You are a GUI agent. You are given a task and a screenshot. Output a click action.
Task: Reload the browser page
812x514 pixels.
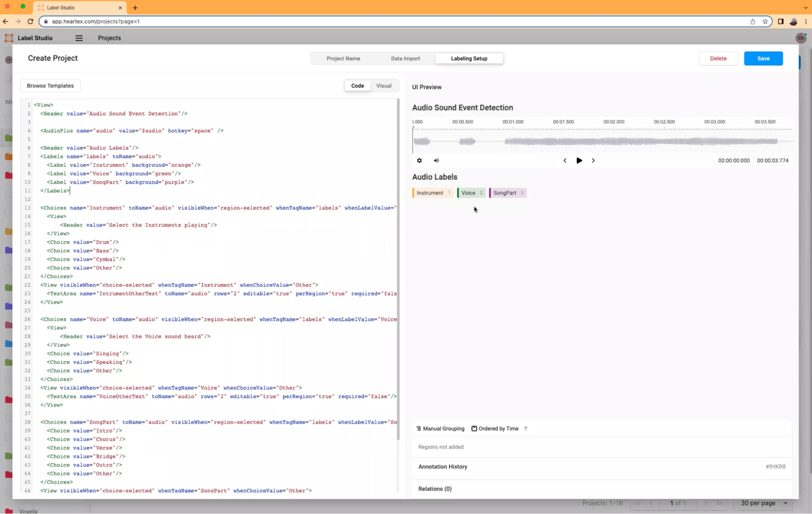point(30,21)
